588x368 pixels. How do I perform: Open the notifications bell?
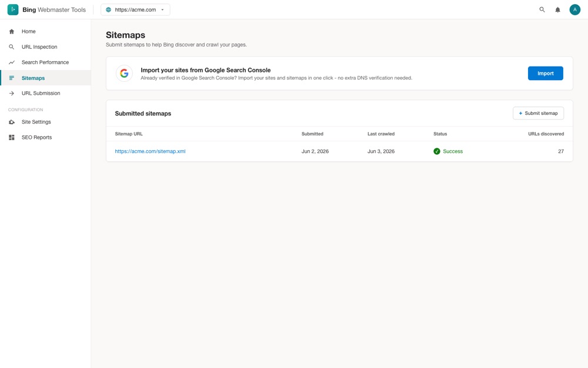[x=557, y=10]
